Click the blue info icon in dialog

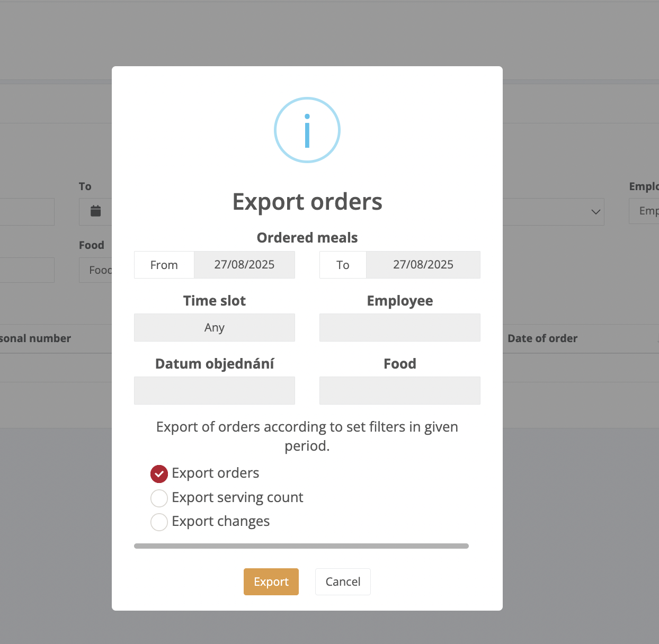[307, 130]
